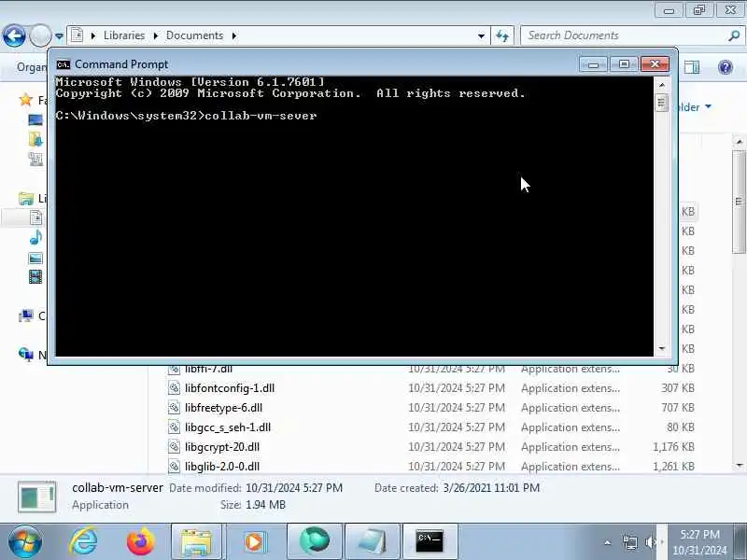Click Explorer file list scroll down arrow

coord(739,465)
